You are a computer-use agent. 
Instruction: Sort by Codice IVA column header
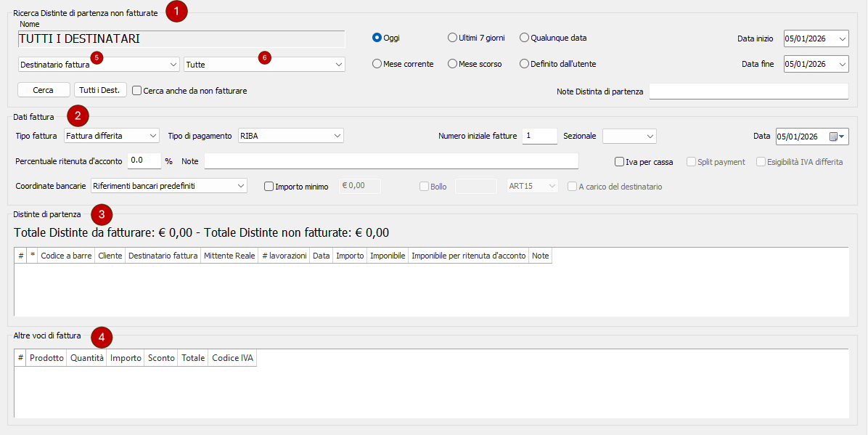tap(232, 358)
